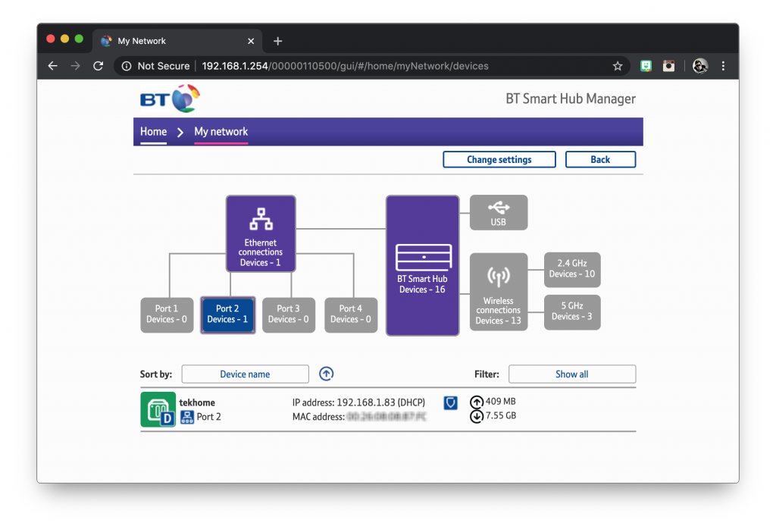Select the 2.4 GHz devices tile
The image size is (776, 532).
click(x=572, y=270)
